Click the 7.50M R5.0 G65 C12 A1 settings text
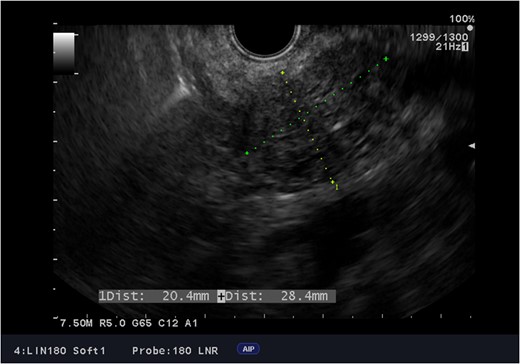Viewport: 520px width, 364px height. (129, 323)
